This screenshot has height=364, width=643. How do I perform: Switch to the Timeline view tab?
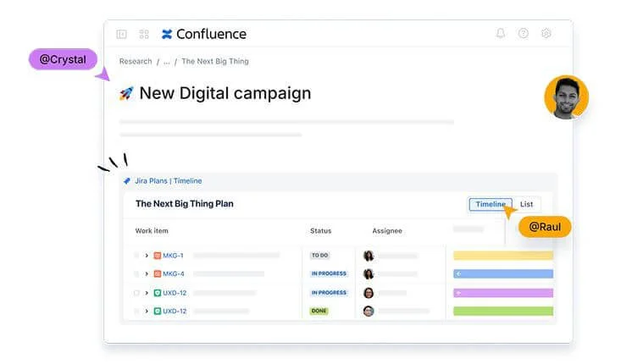491,204
